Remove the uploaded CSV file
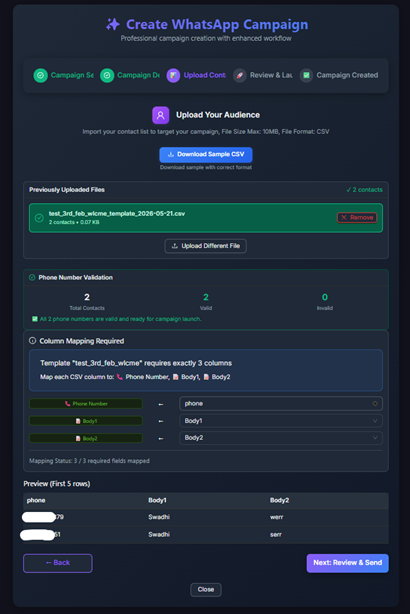 tap(357, 217)
